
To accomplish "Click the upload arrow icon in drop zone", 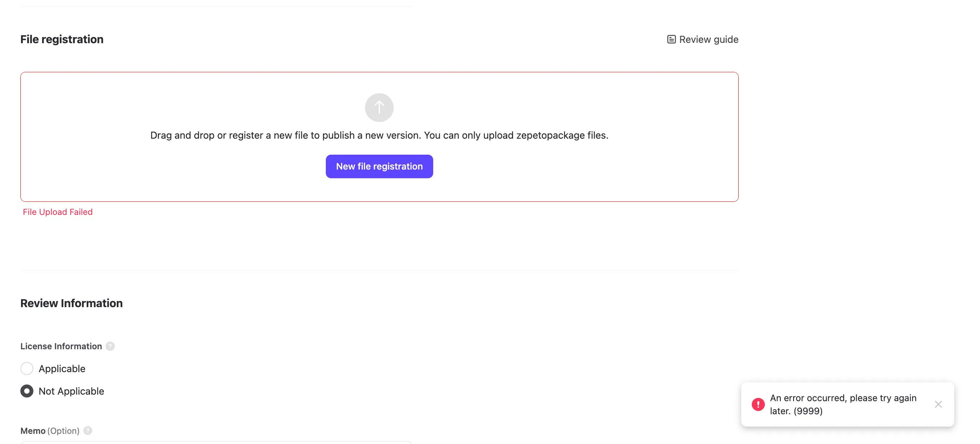I will [379, 107].
